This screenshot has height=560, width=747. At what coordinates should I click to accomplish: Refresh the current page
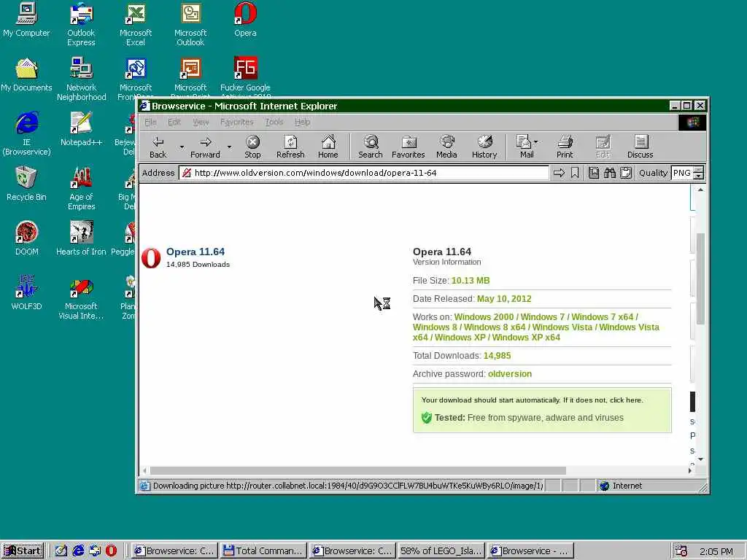pos(290,147)
